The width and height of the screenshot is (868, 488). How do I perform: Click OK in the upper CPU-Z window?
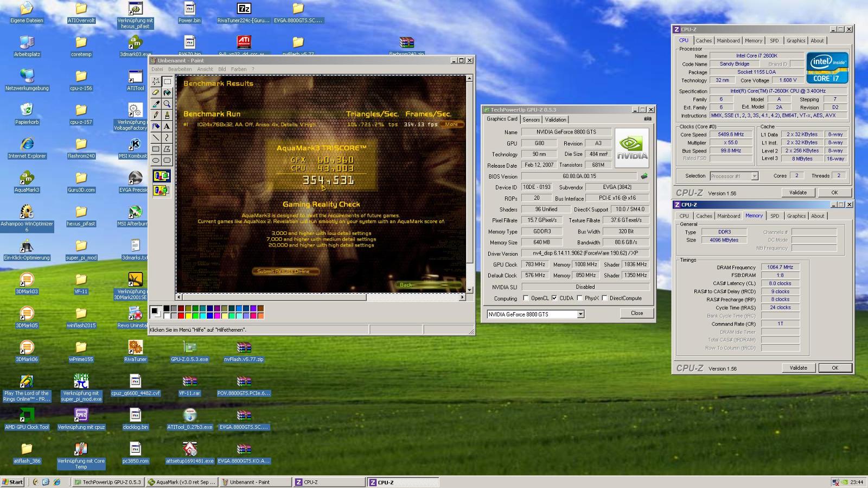click(835, 192)
